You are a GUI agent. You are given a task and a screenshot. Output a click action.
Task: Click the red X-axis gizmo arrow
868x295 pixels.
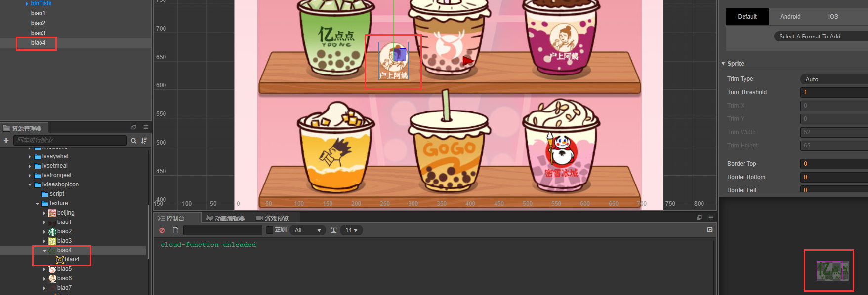point(468,61)
